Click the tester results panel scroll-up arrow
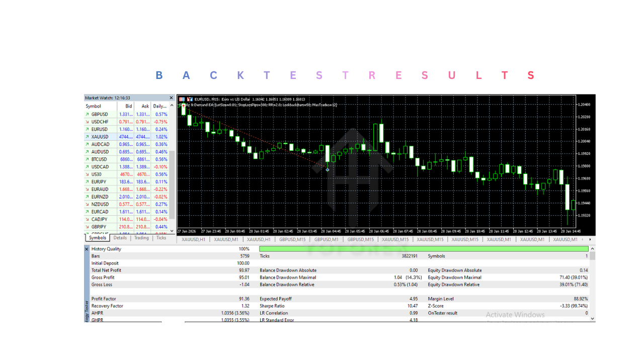644x362 pixels. click(592, 248)
